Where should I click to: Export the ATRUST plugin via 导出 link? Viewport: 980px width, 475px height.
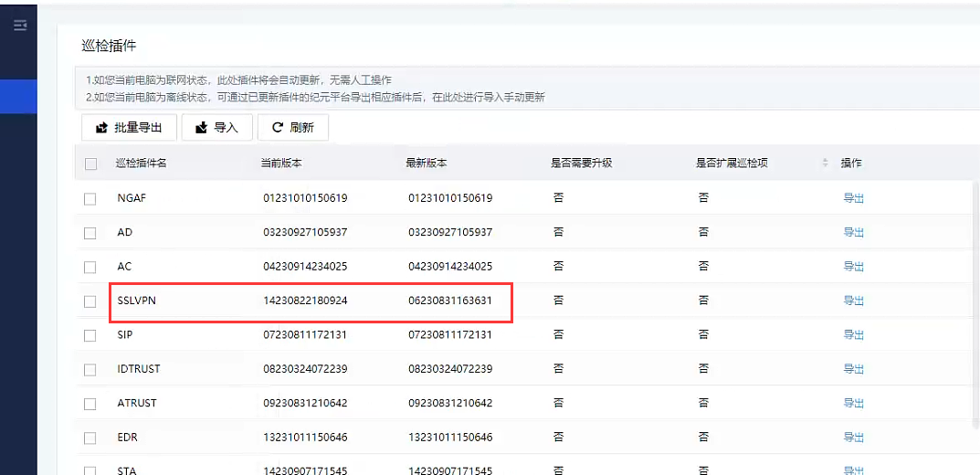(x=853, y=403)
